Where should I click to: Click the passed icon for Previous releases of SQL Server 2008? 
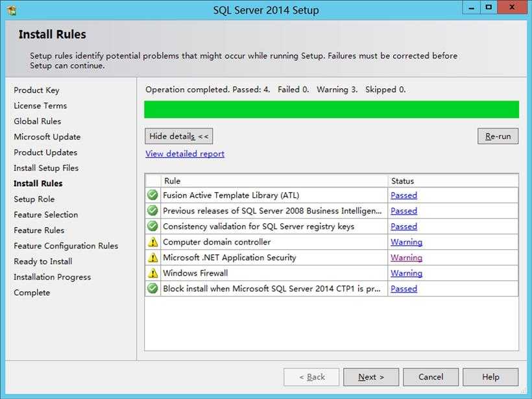click(x=152, y=211)
